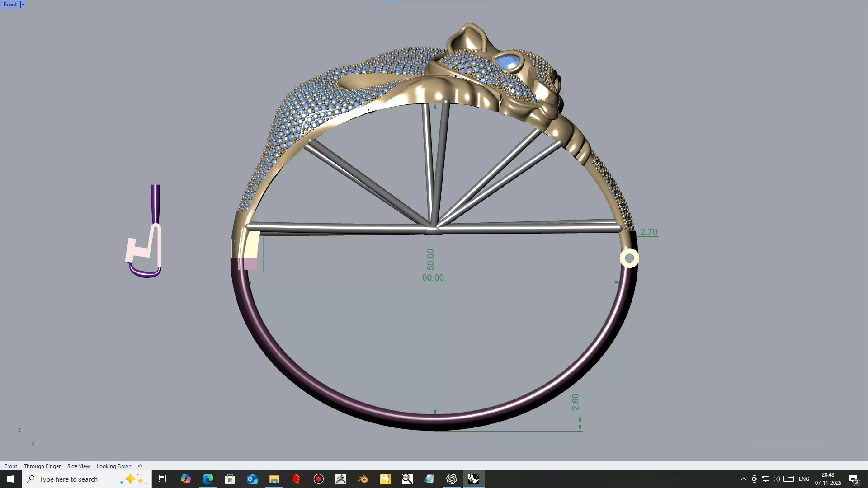Open touch keyboard tray icon
Image resolution: width=868 pixels, height=488 pixels.
(789, 479)
